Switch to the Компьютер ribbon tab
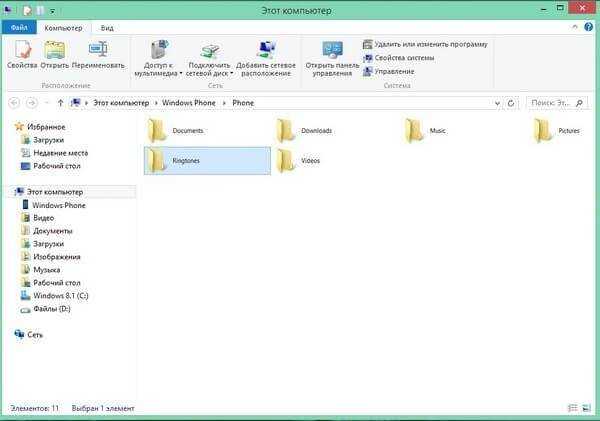The image size is (600, 421). [64, 28]
